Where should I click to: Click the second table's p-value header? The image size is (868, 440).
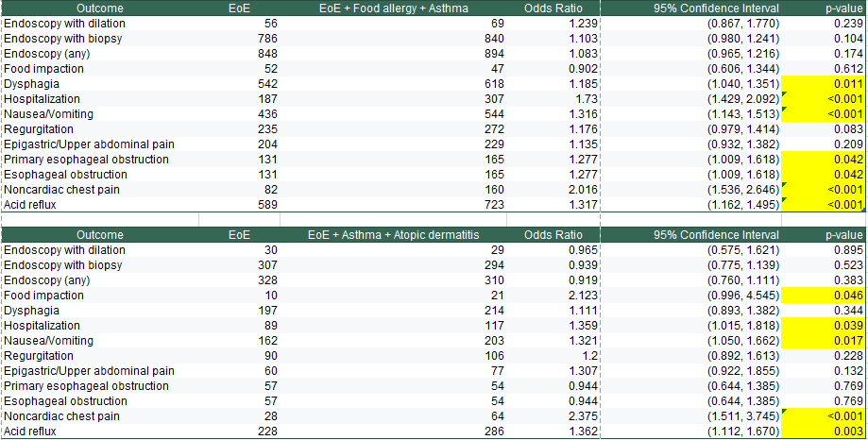pyautogui.click(x=824, y=235)
